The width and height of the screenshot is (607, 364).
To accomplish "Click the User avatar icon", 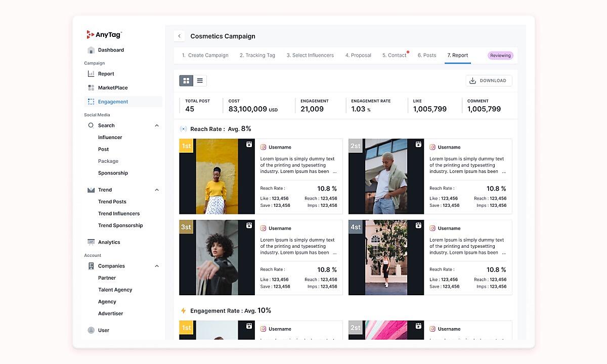I will 91,330.
